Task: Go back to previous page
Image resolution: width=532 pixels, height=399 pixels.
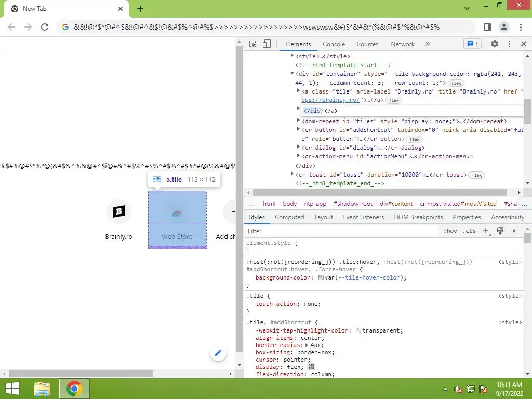Action: tap(11, 27)
